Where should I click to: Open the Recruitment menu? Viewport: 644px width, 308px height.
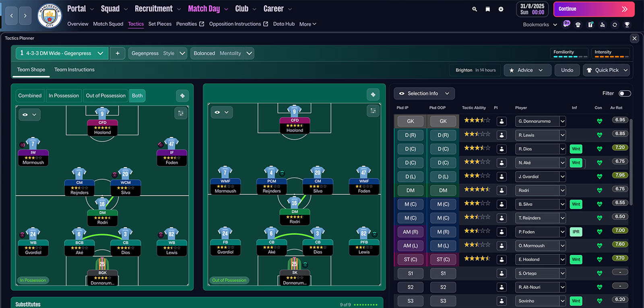click(158, 9)
